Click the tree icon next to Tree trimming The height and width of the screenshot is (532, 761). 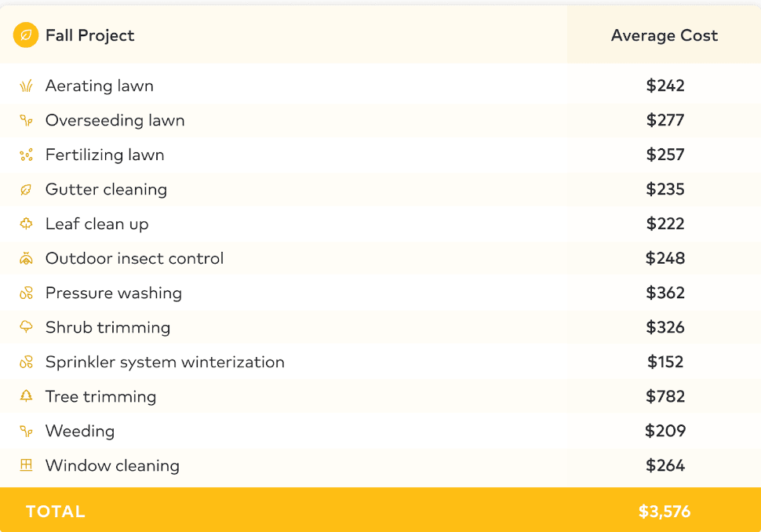point(26,396)
